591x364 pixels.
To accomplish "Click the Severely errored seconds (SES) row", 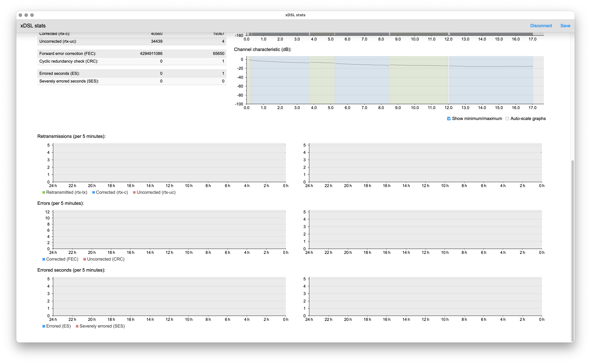I will (132, 81).
